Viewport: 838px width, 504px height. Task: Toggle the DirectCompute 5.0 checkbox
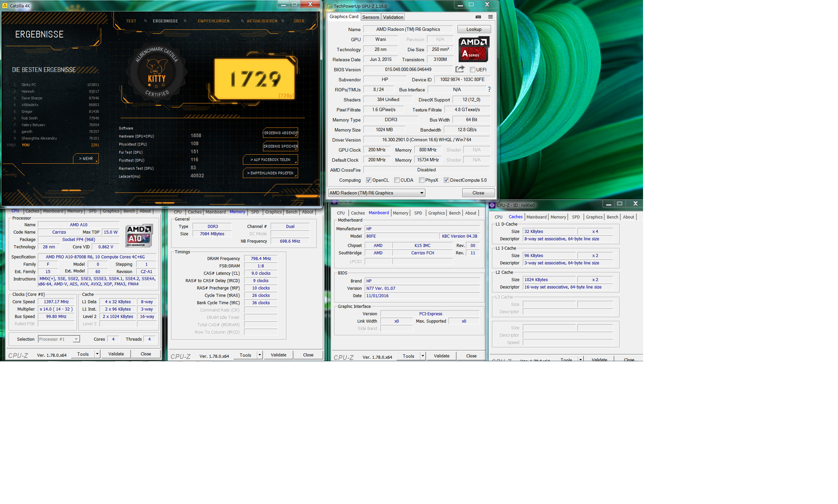[446, 180]
